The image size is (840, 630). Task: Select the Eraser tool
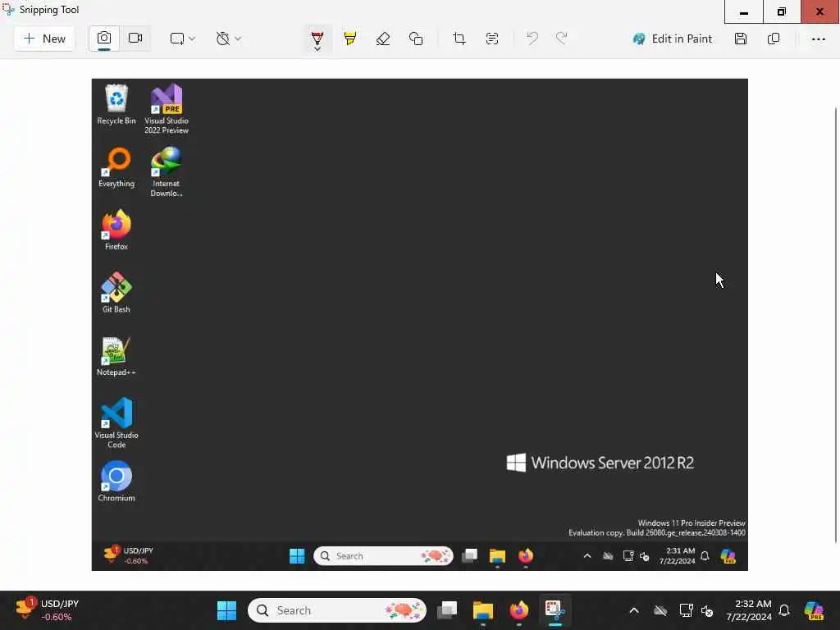383,39
